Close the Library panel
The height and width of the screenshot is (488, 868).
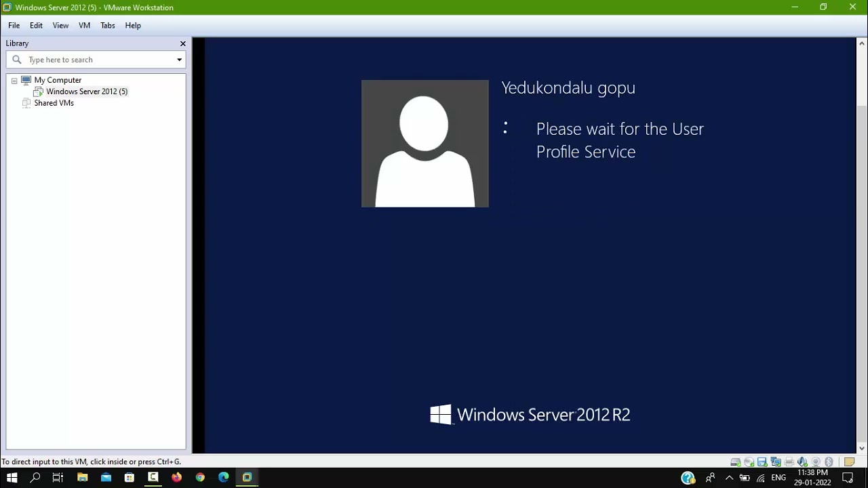[182, 43]
